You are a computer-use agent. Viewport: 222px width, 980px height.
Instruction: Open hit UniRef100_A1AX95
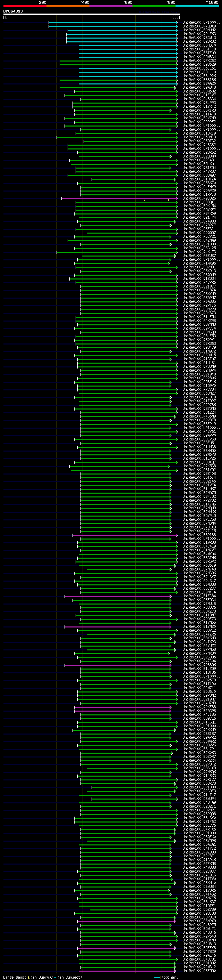coord(199,263)
